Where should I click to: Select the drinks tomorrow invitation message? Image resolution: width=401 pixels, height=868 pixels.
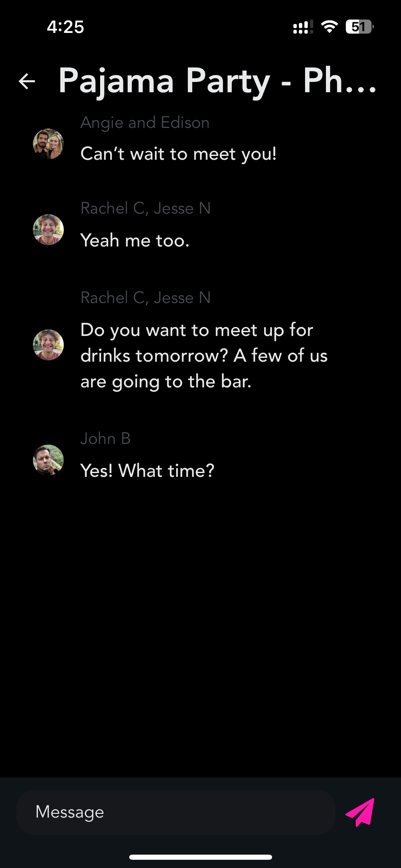(x=204, y=355)
